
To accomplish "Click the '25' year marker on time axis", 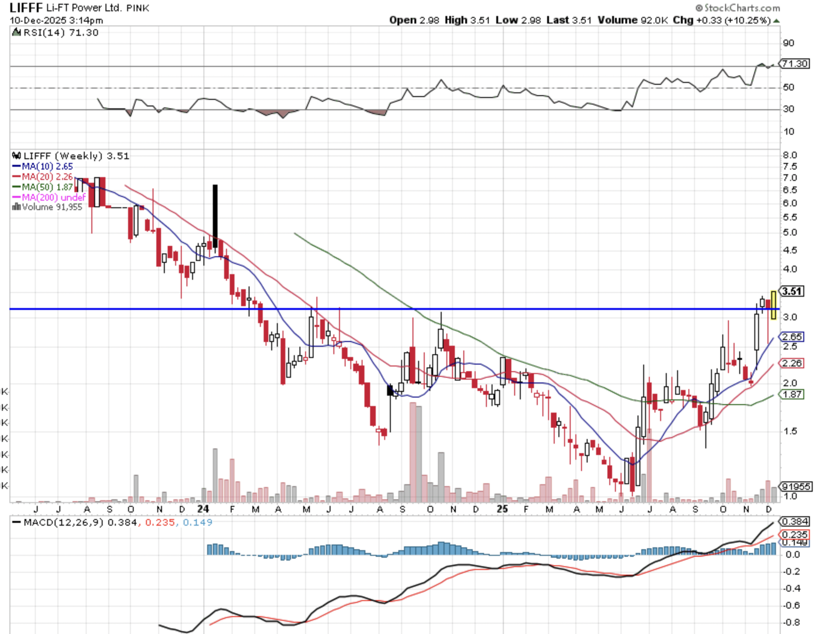I will coord(502,509).
